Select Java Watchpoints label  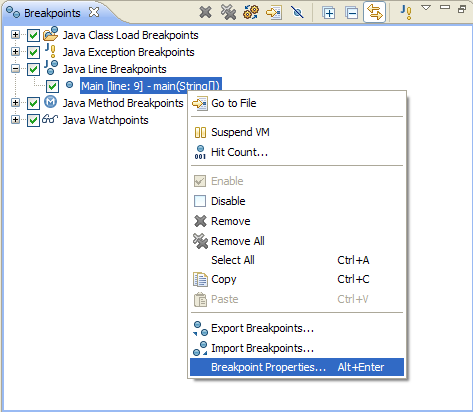pyautogui.click(x=105, y=120)
